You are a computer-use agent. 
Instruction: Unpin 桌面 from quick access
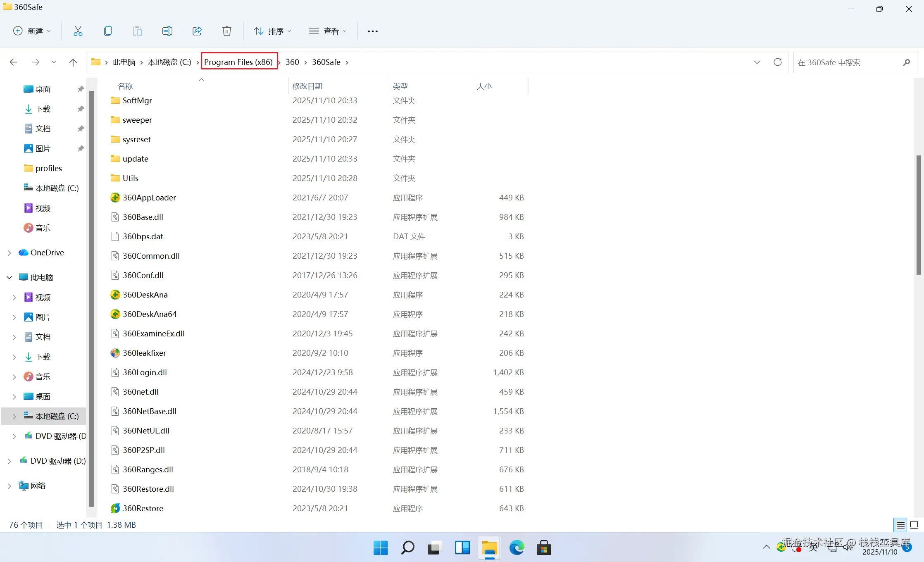[81, 89]
